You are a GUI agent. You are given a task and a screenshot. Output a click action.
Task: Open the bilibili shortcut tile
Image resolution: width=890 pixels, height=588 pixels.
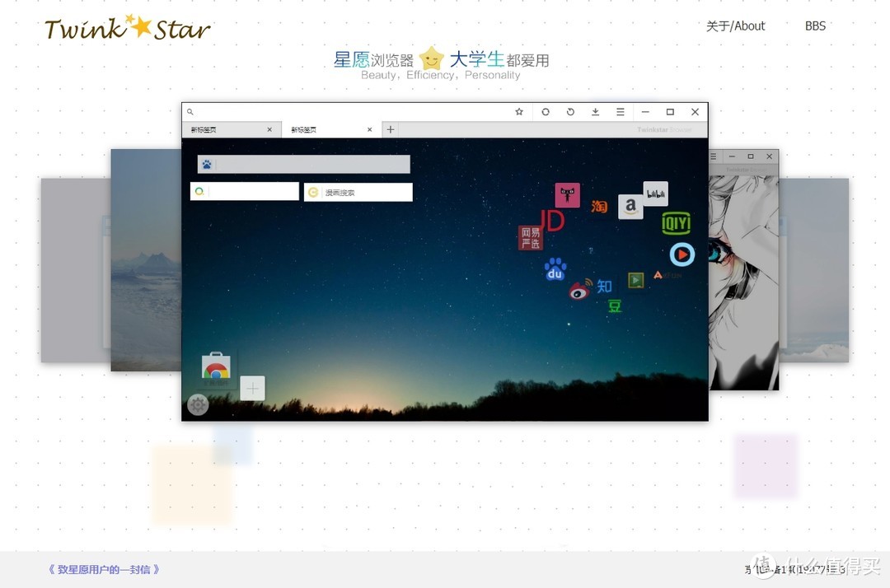click(x=656, y=194)
